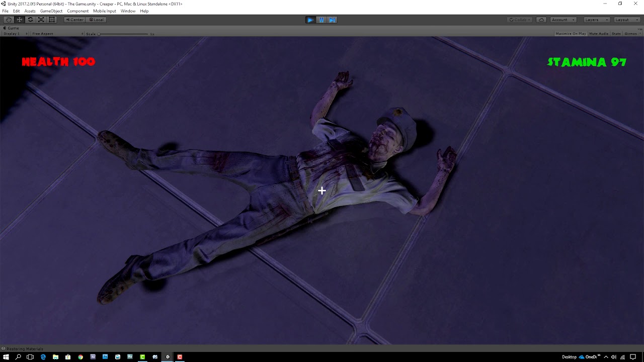The width and height of the screenshot is (644, 362).
Task: Open the Display 1 dropdown
Action: 16,34
